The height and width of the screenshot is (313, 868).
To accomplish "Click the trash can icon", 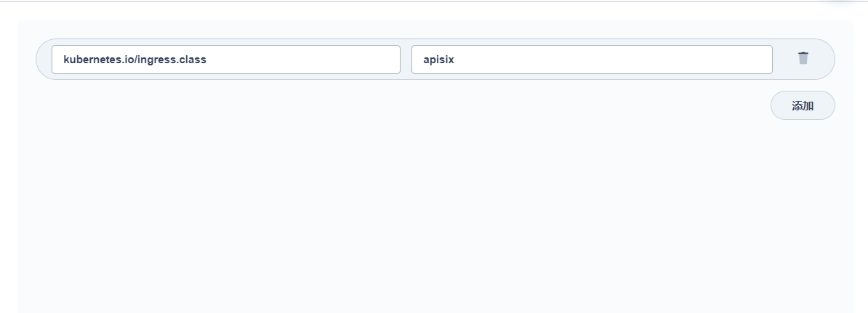I will (803, 58).
